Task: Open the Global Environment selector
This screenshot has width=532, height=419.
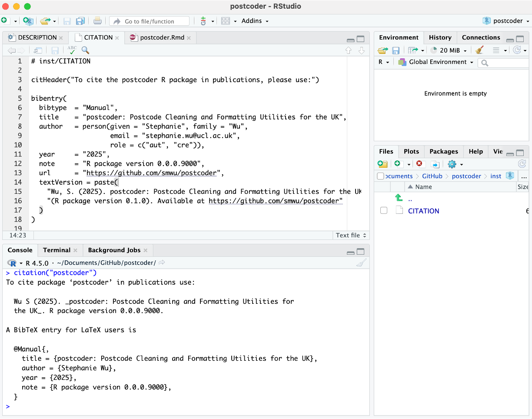Action: click(x=436, y=62)
